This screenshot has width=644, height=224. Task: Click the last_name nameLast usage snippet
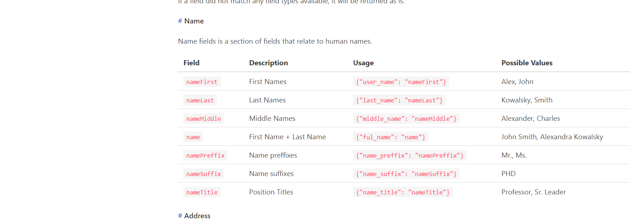(399, 100)
